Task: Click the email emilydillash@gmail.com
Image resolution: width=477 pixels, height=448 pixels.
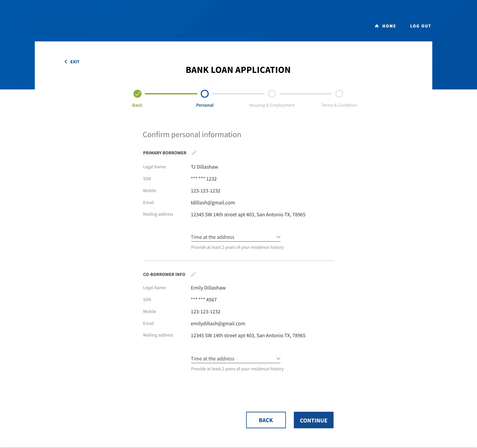Action: point(218,323)
